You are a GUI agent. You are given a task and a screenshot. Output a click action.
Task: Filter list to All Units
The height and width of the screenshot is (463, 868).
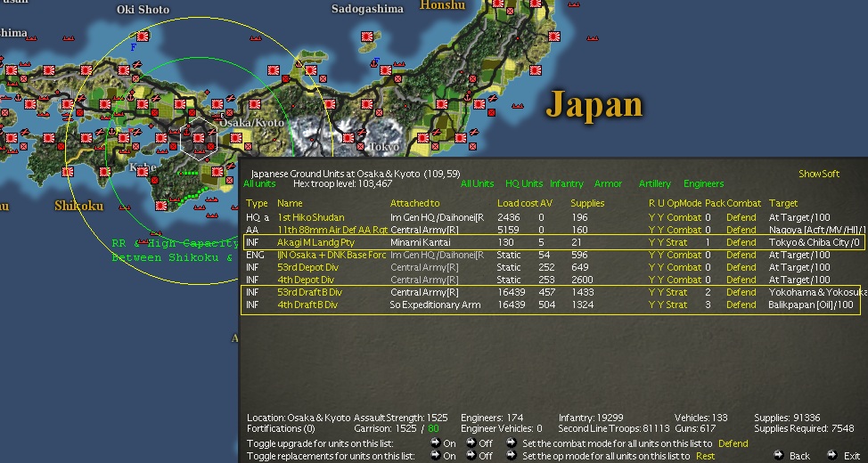pyautogui.click(x=477, y=183)
